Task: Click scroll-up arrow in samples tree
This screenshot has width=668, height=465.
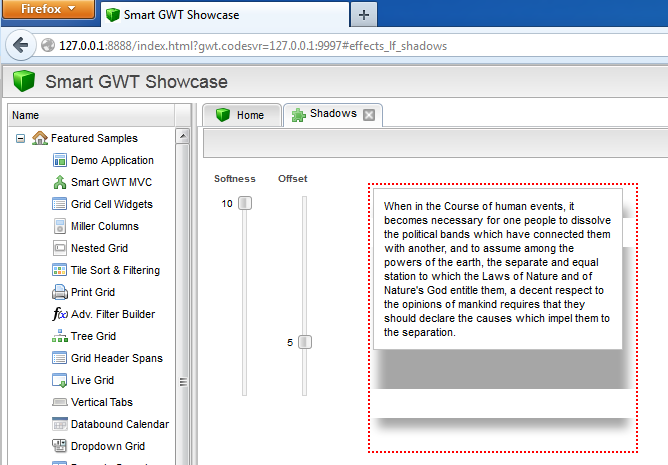Action: 182,137
